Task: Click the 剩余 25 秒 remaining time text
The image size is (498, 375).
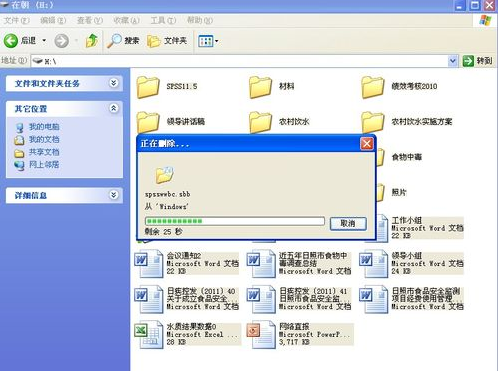Action: coord(163,232)
